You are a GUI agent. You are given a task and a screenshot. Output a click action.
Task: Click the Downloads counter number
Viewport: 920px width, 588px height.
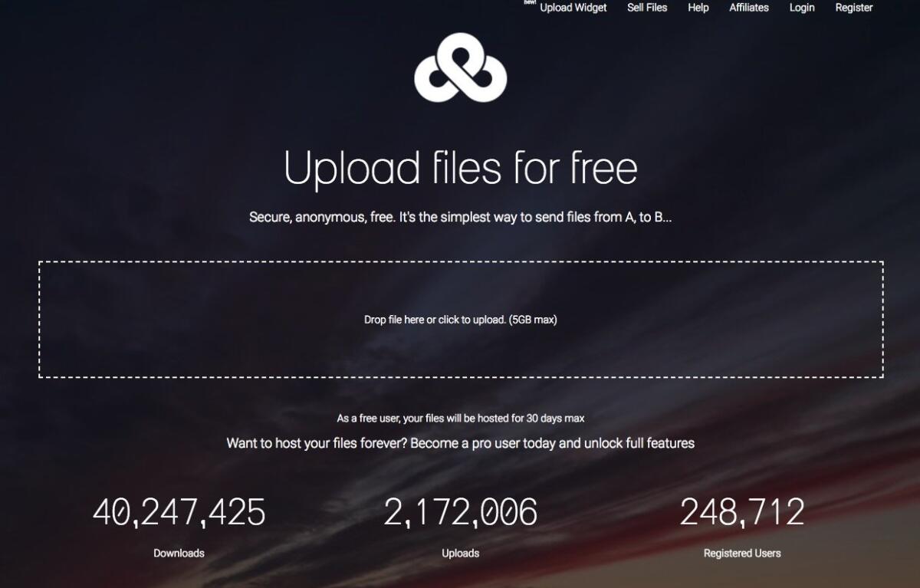coord(179,513)
